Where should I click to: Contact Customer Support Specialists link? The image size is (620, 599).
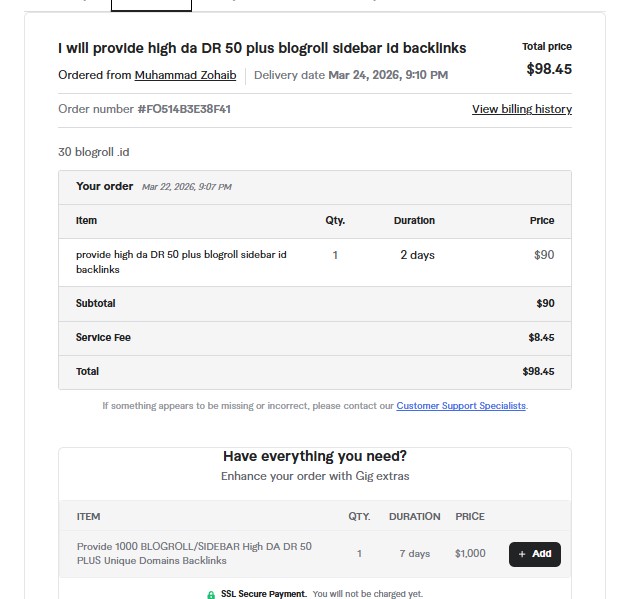pyautogui.click(x=461, y=406)
